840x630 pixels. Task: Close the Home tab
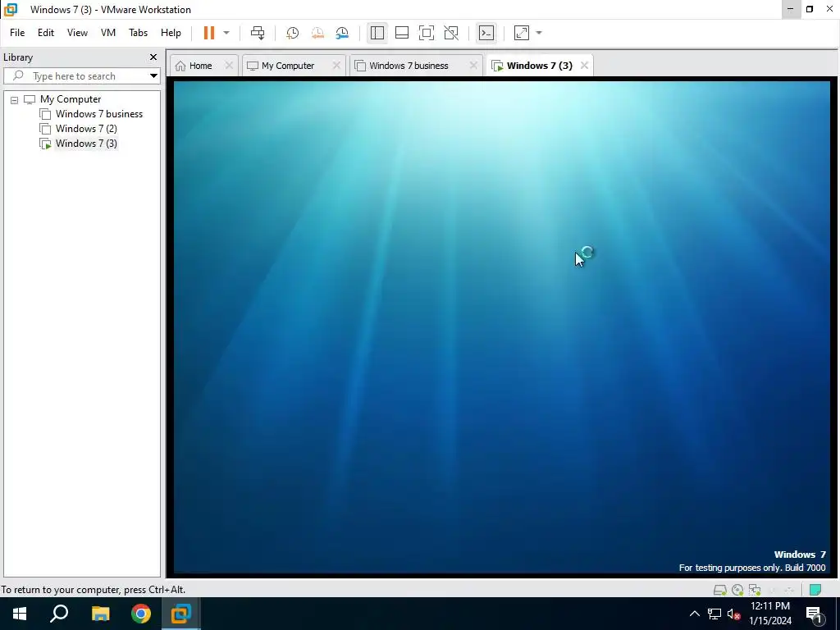229,66
